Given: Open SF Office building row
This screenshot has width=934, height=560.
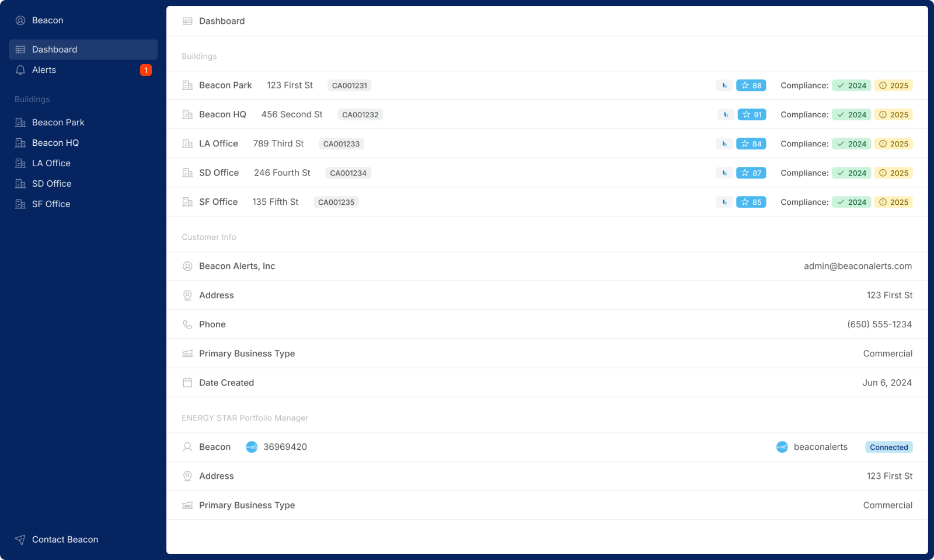Looking at the screenshot, I should pos(547,202).
